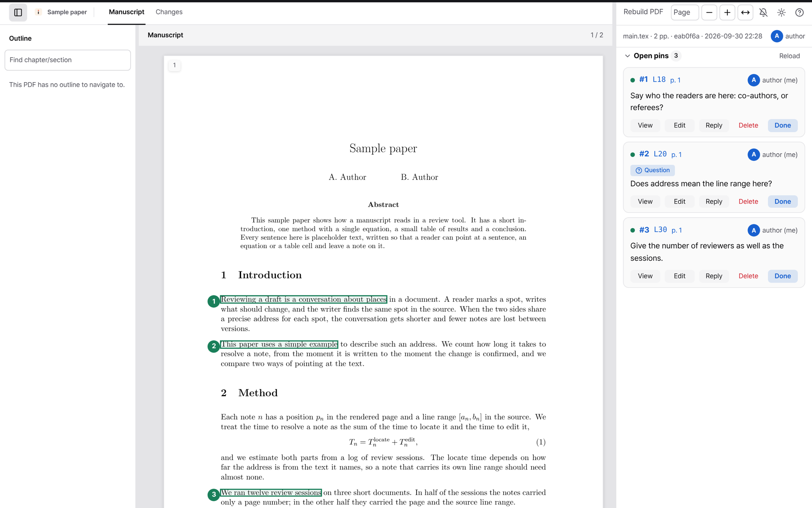Click the Page number input field
Image resolution: width=812 pixels, height=508 pixels.
click(685, 12)
